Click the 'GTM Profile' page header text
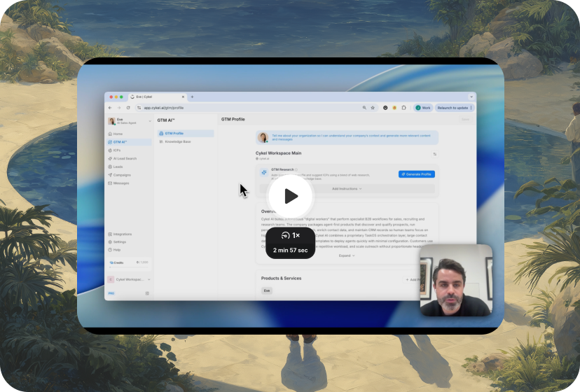This screenshot has height=392, width=580. [x=233, y=120]
